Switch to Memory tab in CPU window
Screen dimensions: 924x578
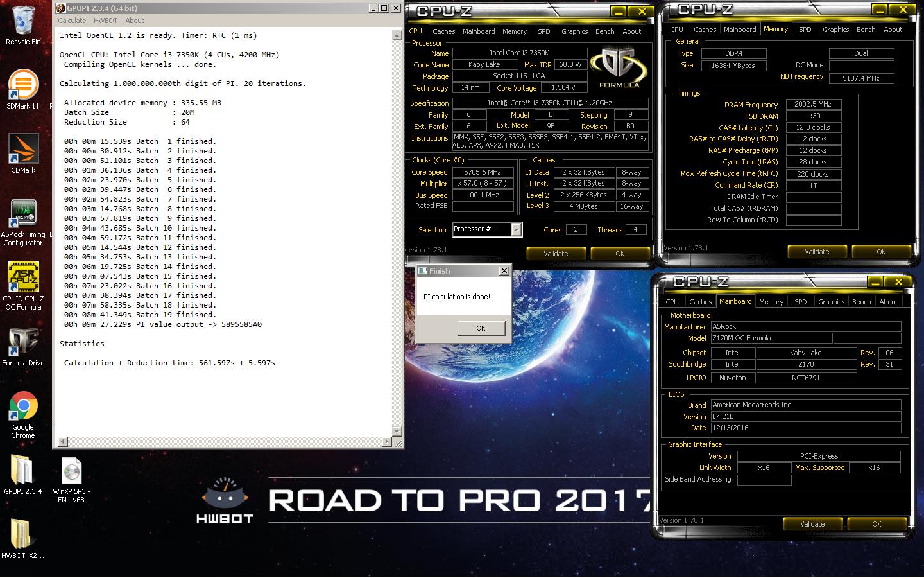(515, 31)
